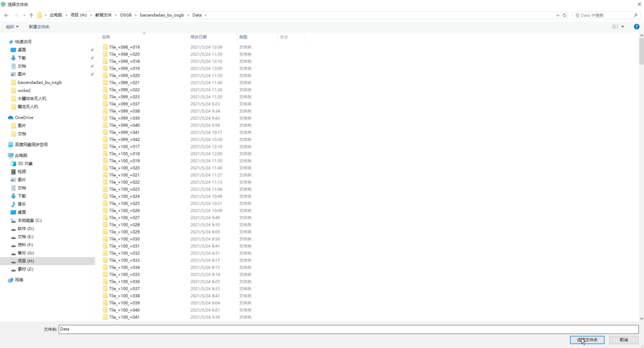Open 桌面 under quick access
This screenshot has width=644, height=348.
coord(22,49)
